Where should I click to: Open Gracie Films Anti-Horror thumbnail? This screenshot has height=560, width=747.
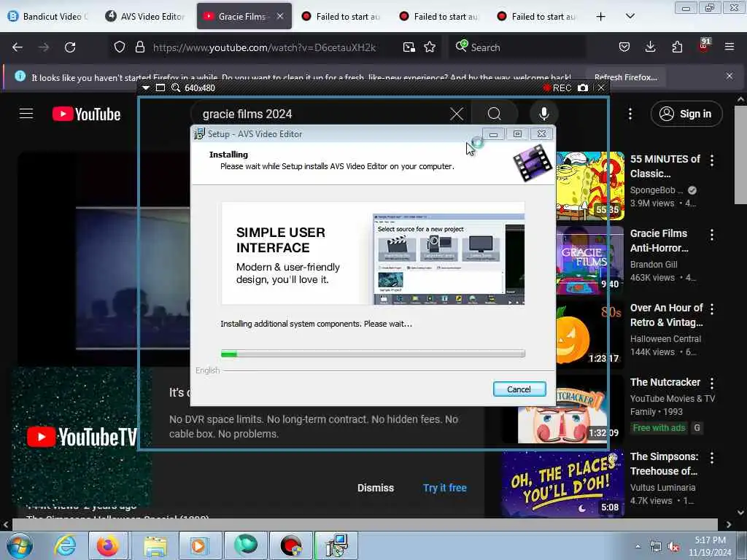pyautogui.click(x=590, y=260)
